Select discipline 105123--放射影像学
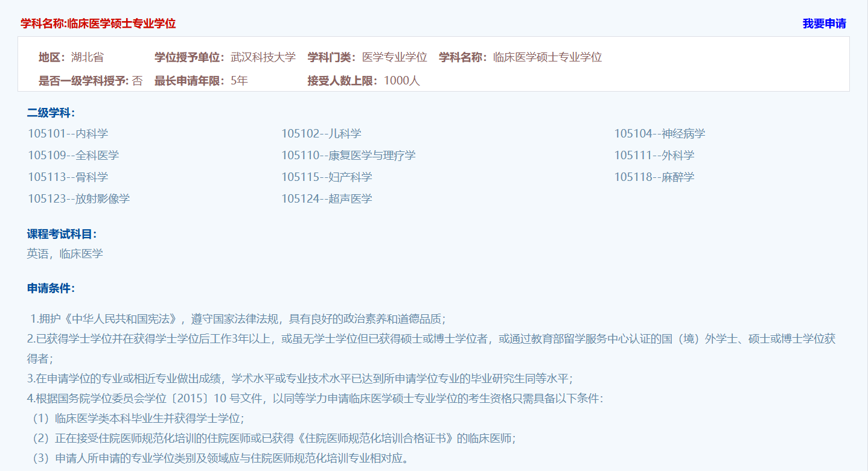868x471 pixels. tap(79, 199)
